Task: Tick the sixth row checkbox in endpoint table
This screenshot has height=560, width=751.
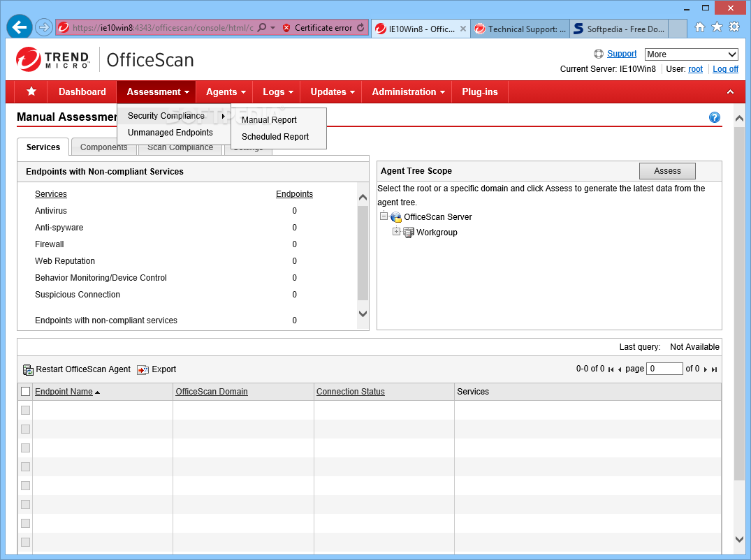Action: click(x=26, y=504)
